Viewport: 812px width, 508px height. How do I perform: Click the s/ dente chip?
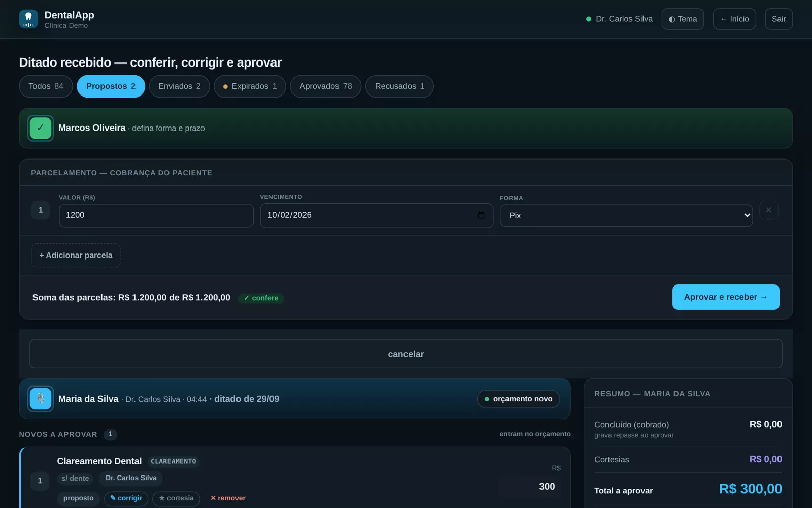[75, 479]
